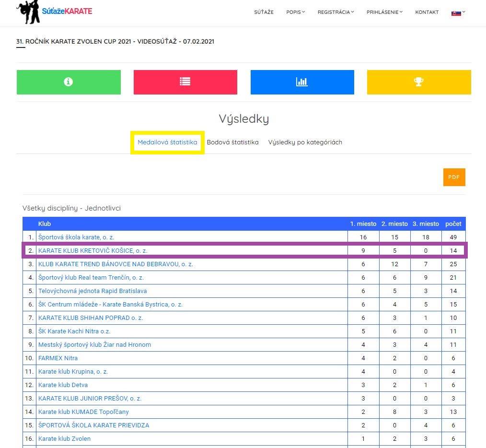The height and width of the screenshot is (448, 486).
Task: Open KARATE KLUB SHIHAN POPRAD link
Action: coord(91,318)
